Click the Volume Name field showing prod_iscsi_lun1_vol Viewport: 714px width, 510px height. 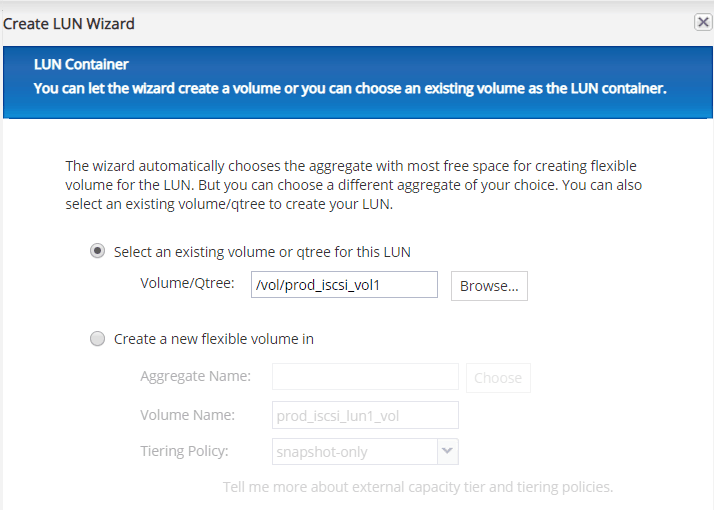click(365, 415)
